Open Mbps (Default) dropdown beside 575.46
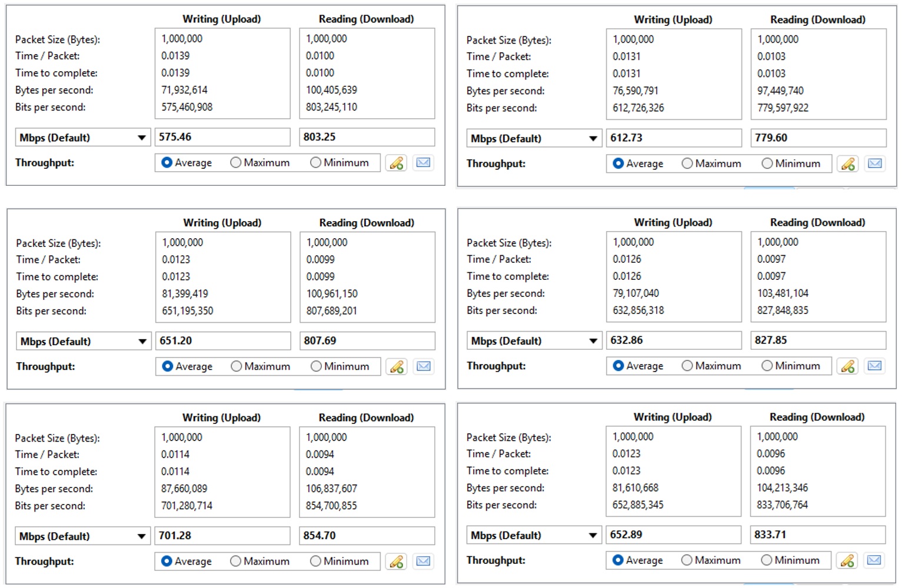902x588 pixels. [x=82, y=138]
